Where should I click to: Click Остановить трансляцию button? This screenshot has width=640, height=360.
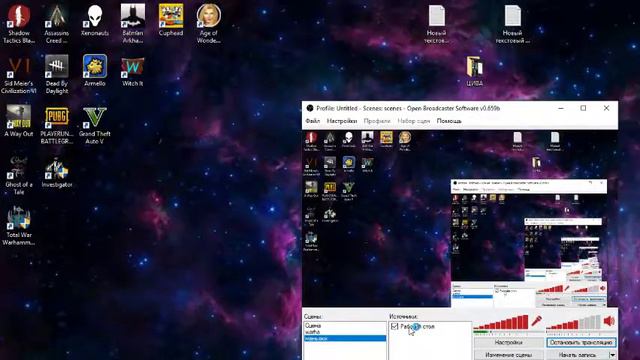(581, 342)
